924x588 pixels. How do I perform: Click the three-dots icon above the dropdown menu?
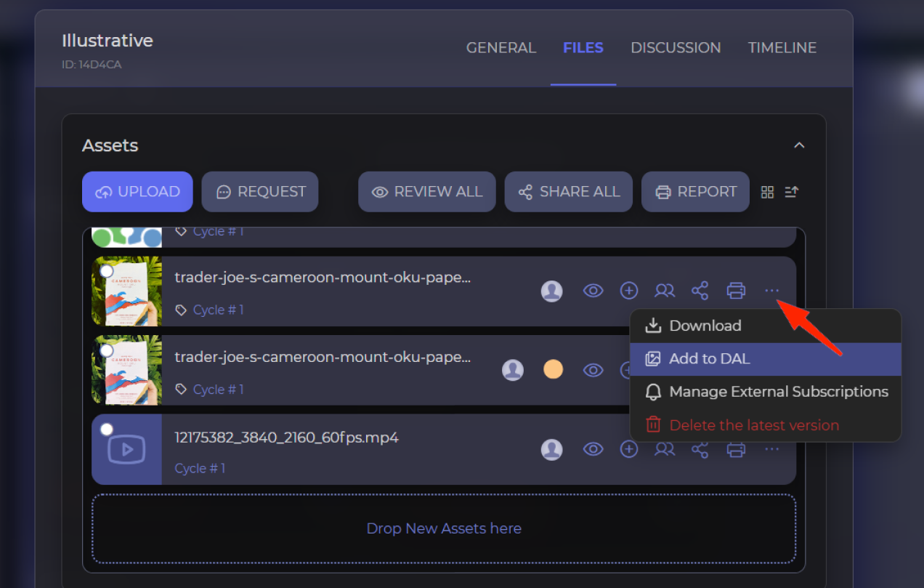click(771, 291)
